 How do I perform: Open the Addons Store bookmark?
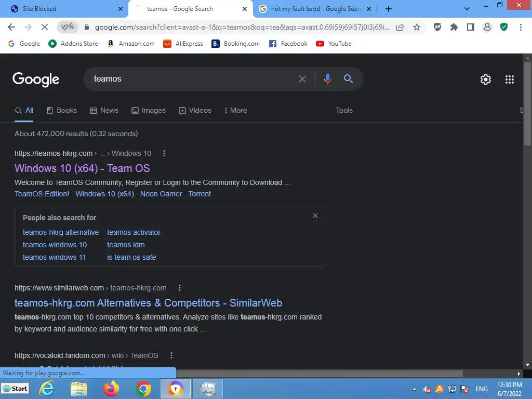point(73,44)
